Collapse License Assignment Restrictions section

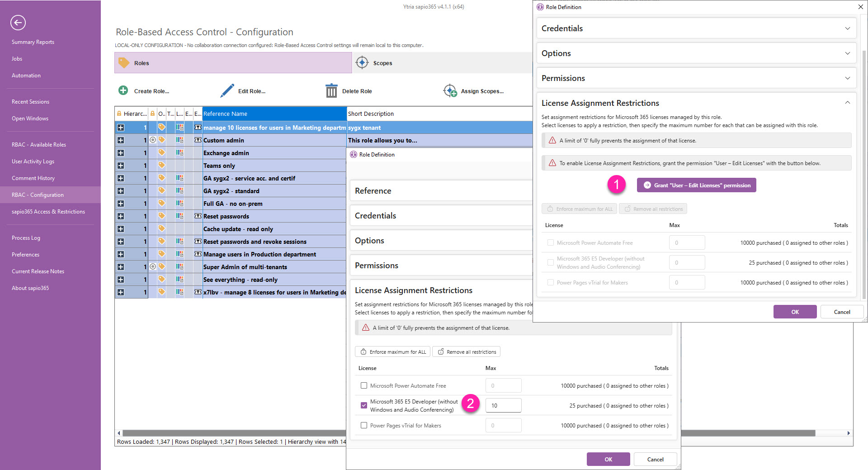click(847, 103)
